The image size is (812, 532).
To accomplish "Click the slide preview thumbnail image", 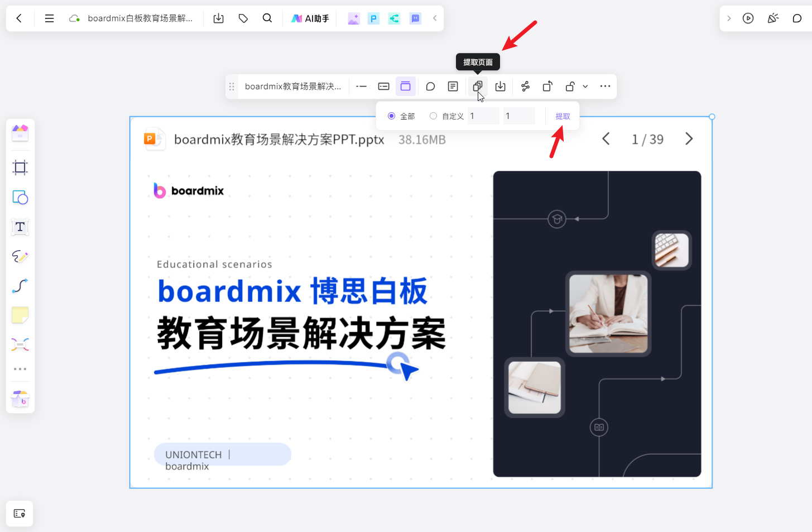I will (421, 324).
